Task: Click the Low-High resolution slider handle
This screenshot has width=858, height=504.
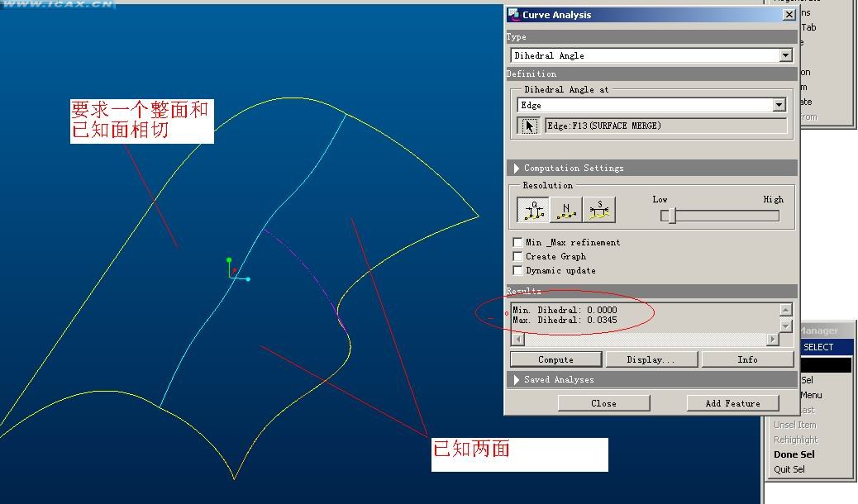Action: (x=673, y=216)
